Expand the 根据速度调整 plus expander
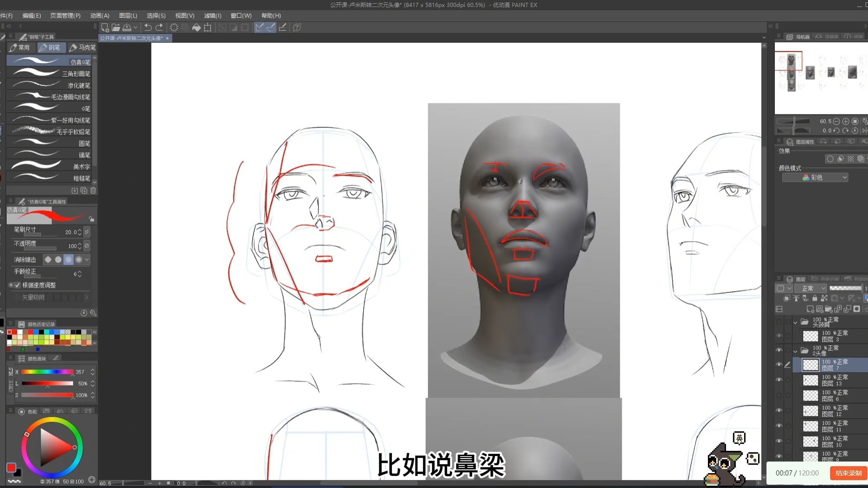Viewport: 868px width, 488px height. (11, 285)
